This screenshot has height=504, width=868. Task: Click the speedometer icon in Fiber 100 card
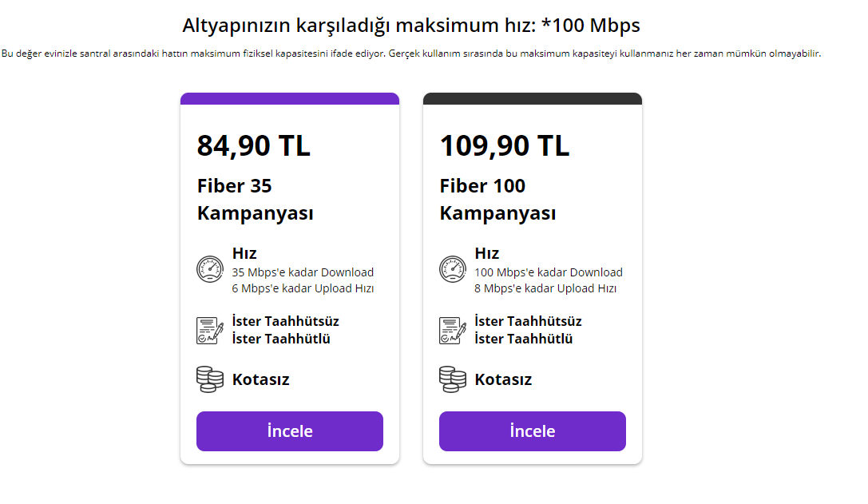(453, 269)
